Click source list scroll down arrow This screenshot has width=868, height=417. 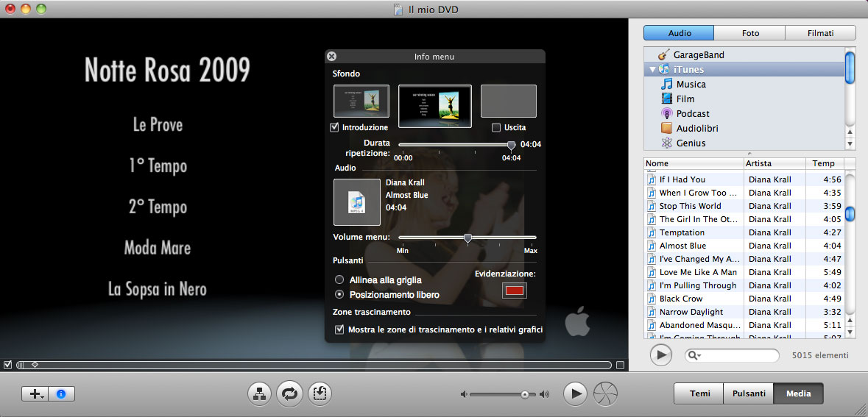pos(851,144)
